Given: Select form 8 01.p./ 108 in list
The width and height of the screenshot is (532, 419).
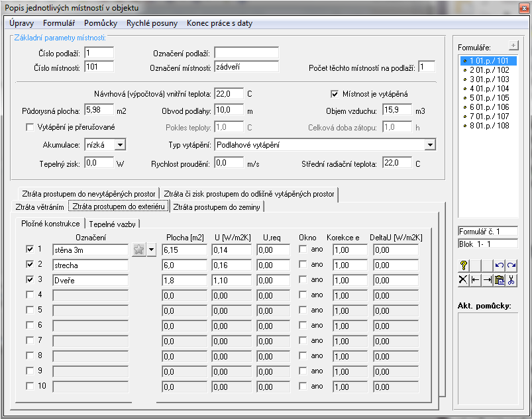Looking at the screenshot, I should (489, 126).
